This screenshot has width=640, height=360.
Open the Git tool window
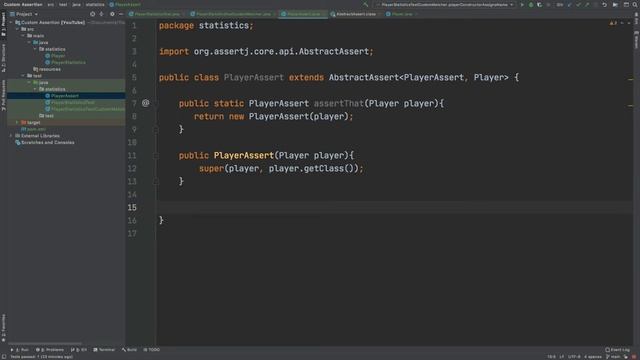pos(79,350)
